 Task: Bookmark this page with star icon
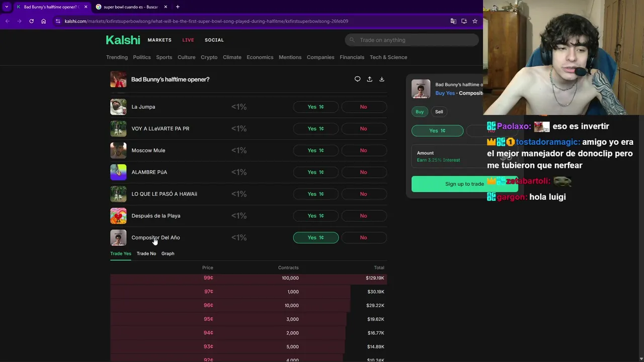click(474, 21)
